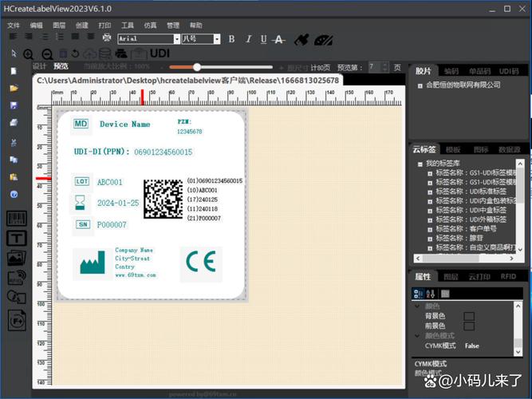Viewport: 532px width, 399px height.
Task: Click the zoom in magnifier
Action: click(x=29, y=54)
